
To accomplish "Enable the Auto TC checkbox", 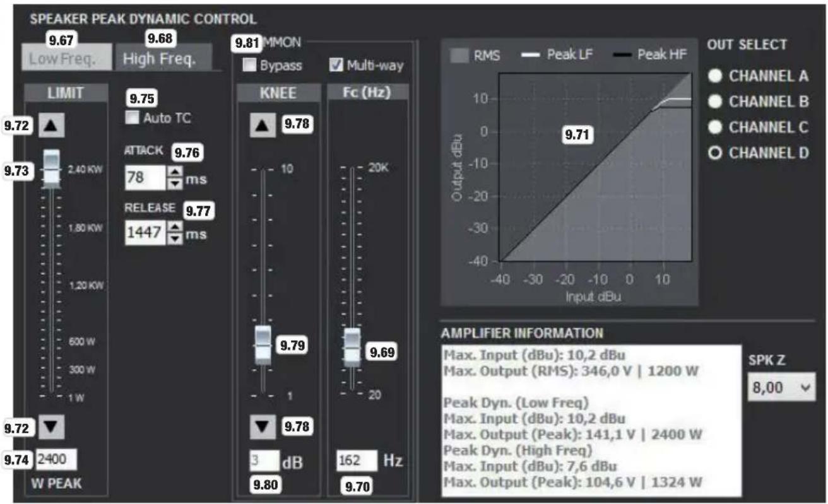I will coord(131,117).
